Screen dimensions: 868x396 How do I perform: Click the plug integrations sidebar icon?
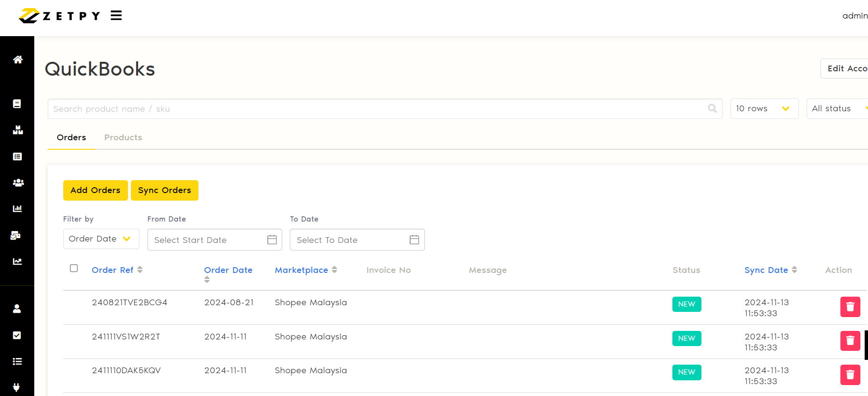pos(17,387)
